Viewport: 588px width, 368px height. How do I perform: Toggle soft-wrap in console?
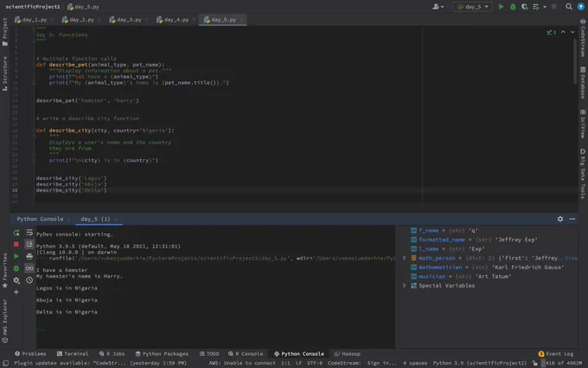click(x=29, y=233)
